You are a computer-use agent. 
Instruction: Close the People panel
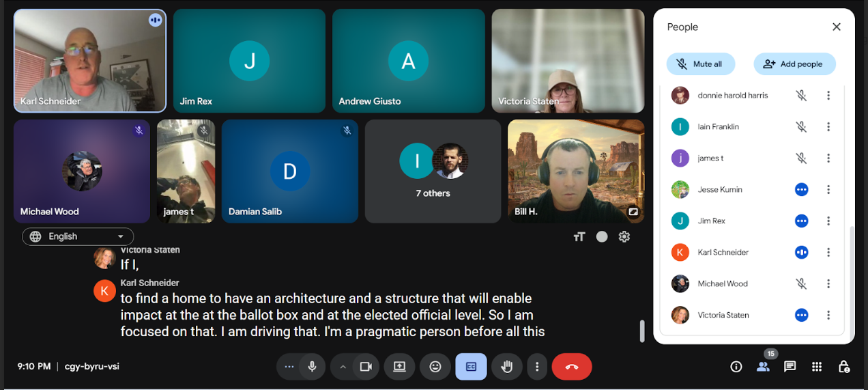(836, 27)
